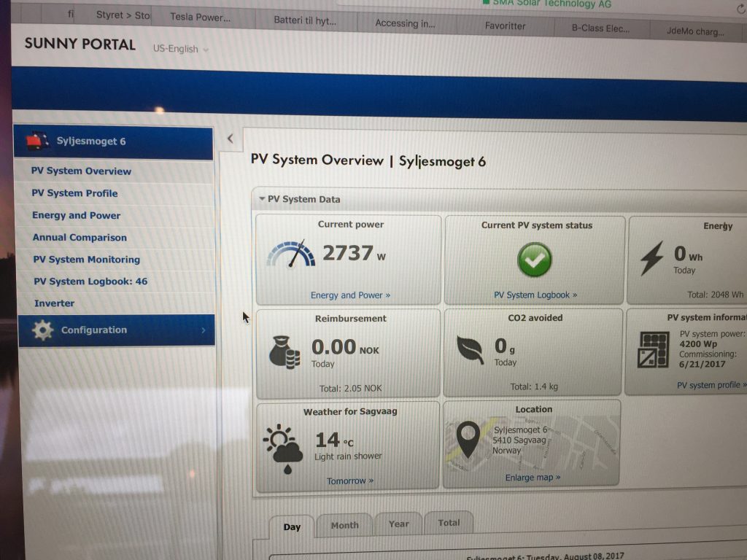
Task: Collapse the sidebar with left chevron
Action: coord(230,139)
